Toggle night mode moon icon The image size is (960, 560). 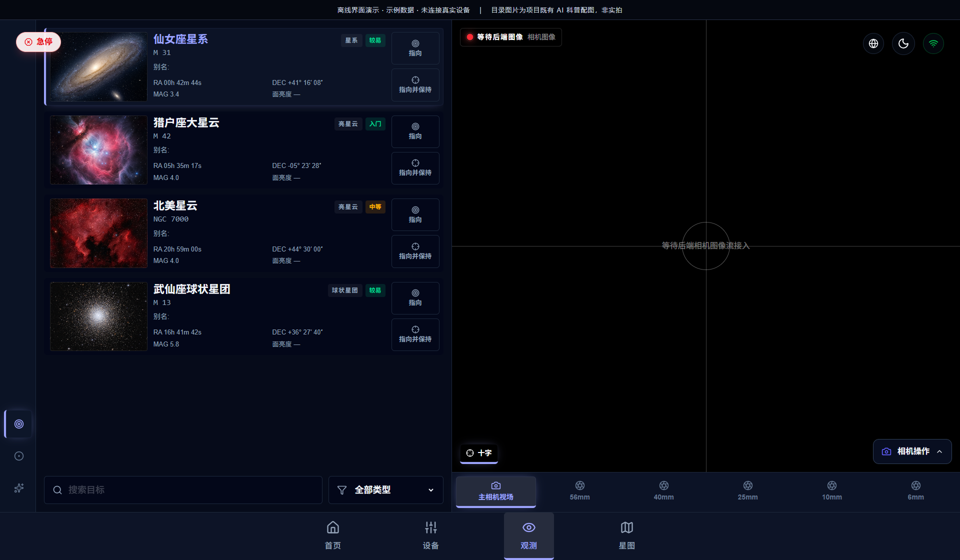pyautogui.click(x=903, y=43)
